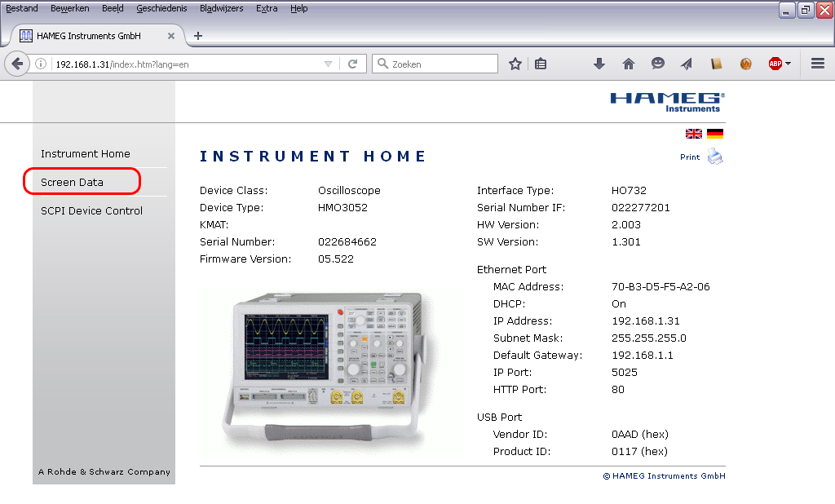Click the bookmark star icon
The width and height of the screenshot is (835, 504).
point(515,64)
